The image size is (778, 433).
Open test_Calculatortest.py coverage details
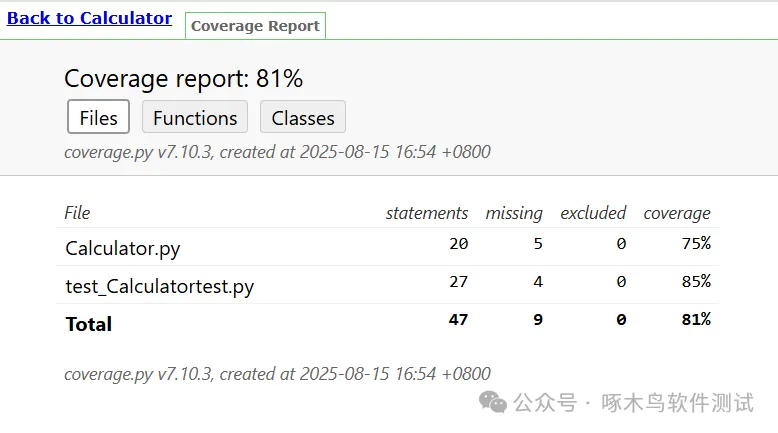160,286
